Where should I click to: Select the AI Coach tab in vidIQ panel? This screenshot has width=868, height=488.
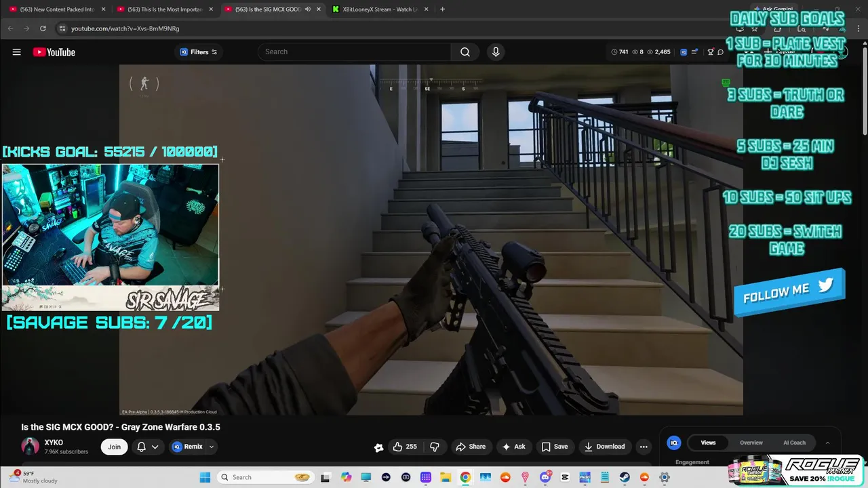click(794, 443)
